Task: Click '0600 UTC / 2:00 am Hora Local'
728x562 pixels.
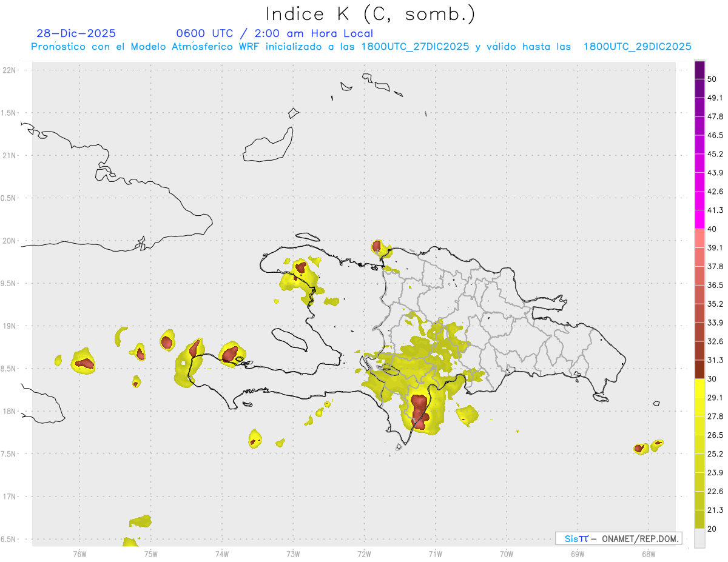Action: [274, 33]
